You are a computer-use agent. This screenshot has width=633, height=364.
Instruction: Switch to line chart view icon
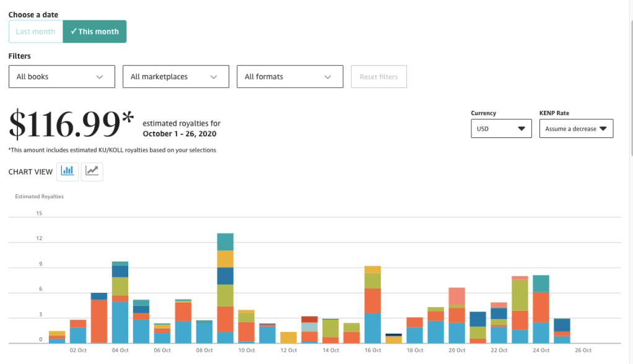pyautogui.click(x=92, y=171)
